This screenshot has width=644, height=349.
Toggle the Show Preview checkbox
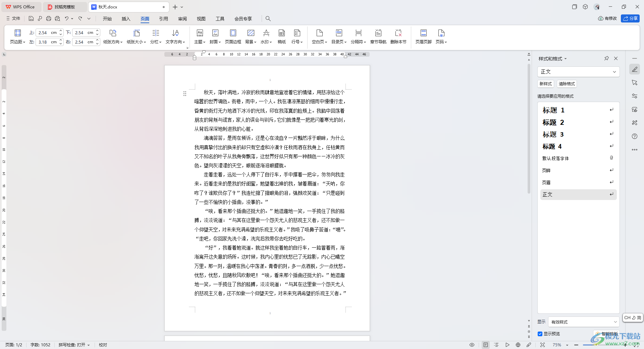pyautogui.click(x=540, y=334)
